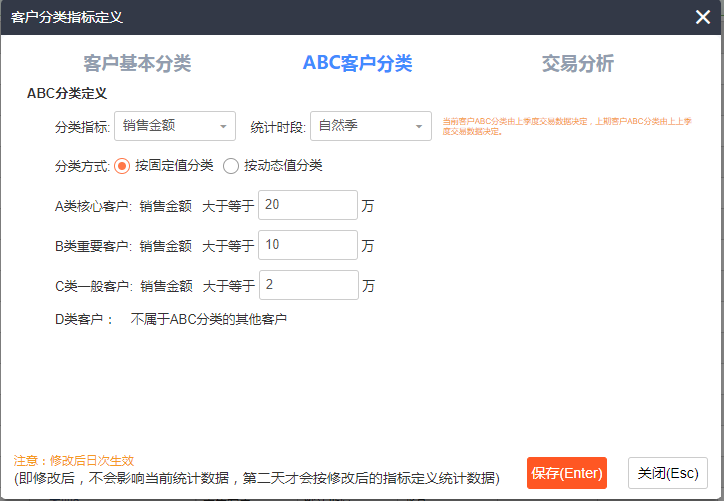Close the dialog with the X icon
This screenshot has width=724, height=501.
[703, 17]
